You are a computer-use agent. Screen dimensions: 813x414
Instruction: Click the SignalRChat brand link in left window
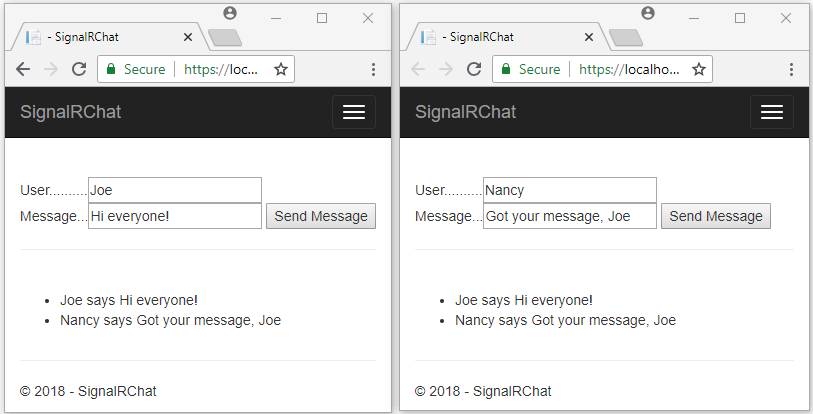click(x=71, y=112)
